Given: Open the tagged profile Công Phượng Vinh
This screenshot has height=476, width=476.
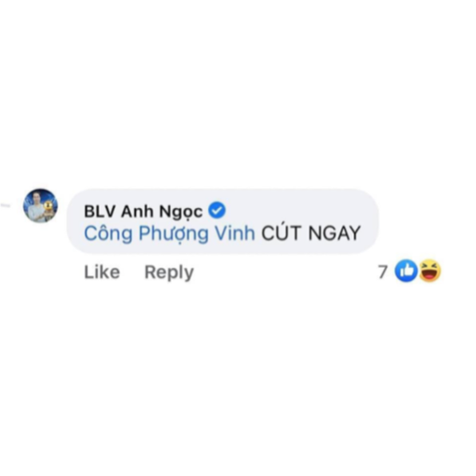Looking at the screenshot, I should 169,234.
